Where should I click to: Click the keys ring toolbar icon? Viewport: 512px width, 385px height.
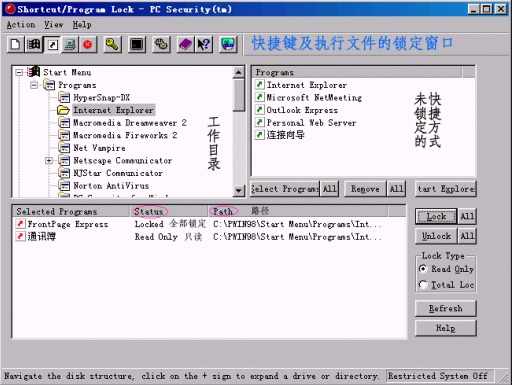(161, 44)
